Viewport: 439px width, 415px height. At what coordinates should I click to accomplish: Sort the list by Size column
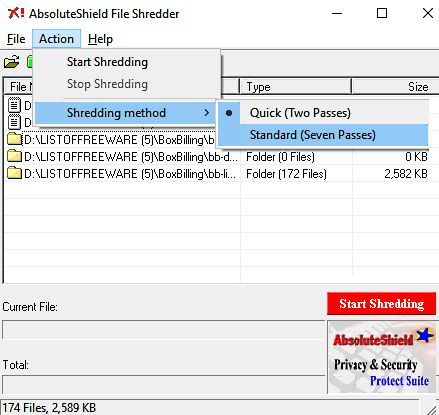point(395,87)
